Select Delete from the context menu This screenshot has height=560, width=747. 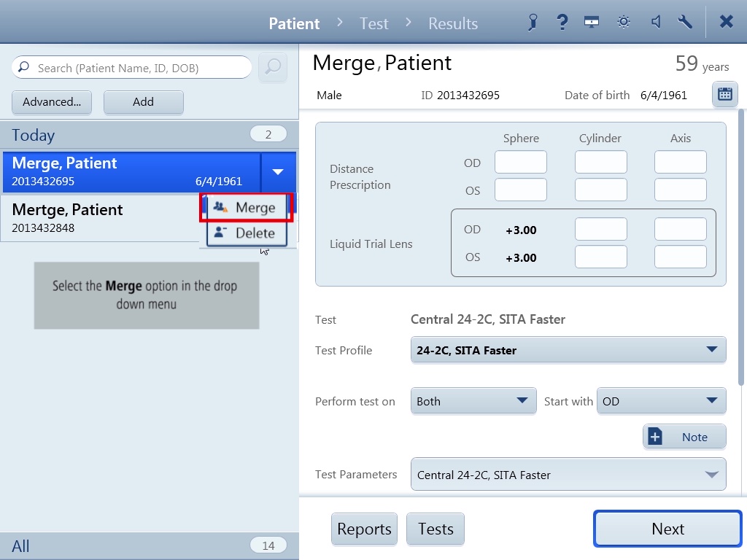(251, 233)
